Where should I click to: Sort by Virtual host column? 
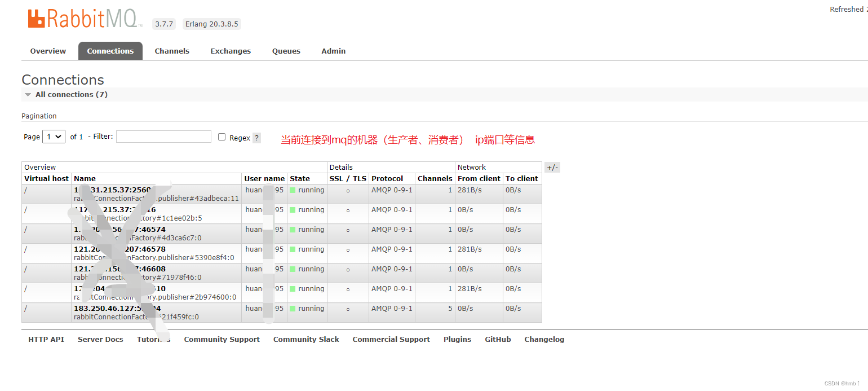(x=46, y=178)
